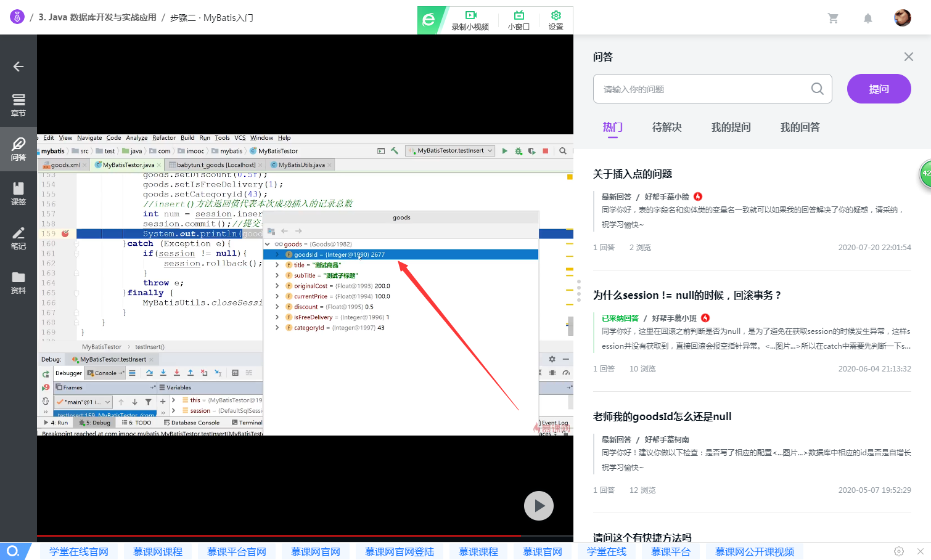Click the bottom-left browser search icon
The image size is (931, 560).
[x=13, y=551]
